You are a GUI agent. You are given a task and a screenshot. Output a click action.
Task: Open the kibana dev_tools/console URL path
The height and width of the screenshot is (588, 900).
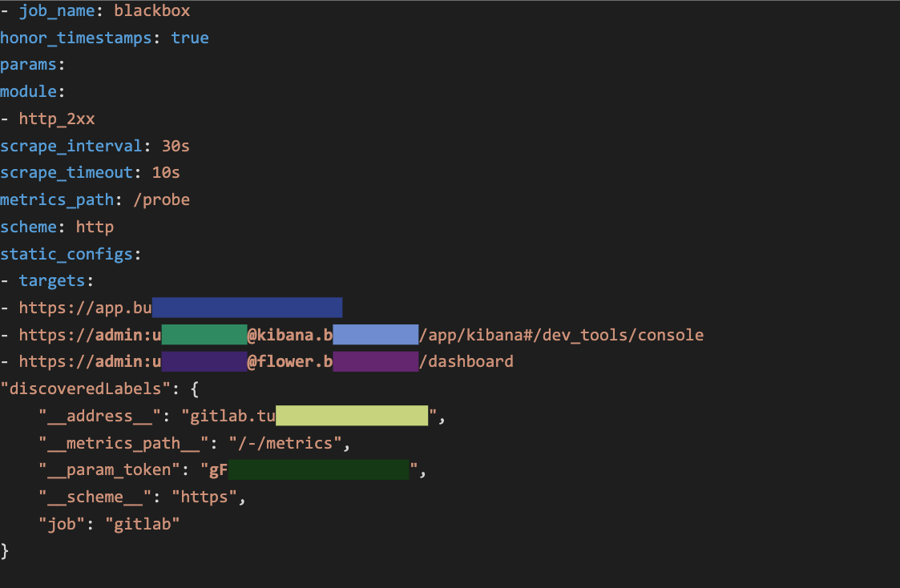(x=561, y=335)
